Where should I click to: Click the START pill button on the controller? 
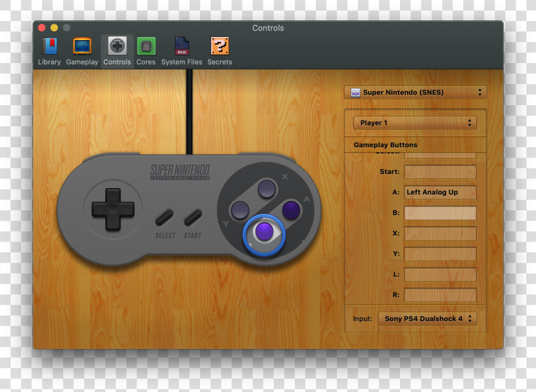coord(193,217)
